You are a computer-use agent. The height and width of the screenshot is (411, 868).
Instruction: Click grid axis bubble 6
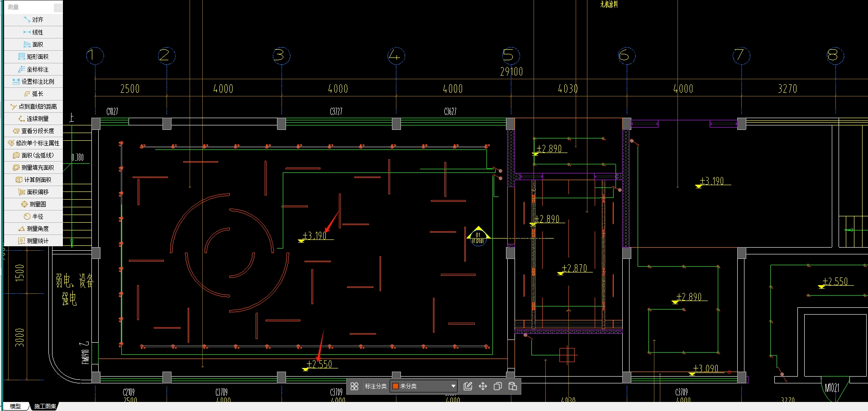(x=627, y=56)
